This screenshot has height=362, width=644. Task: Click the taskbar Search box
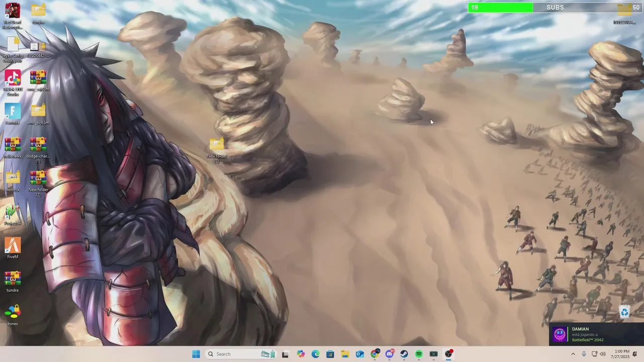click(x=240, y=354)
